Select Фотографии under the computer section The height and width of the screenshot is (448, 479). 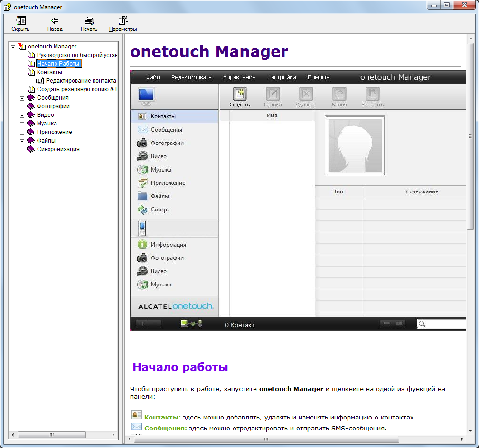pos(174,143)
